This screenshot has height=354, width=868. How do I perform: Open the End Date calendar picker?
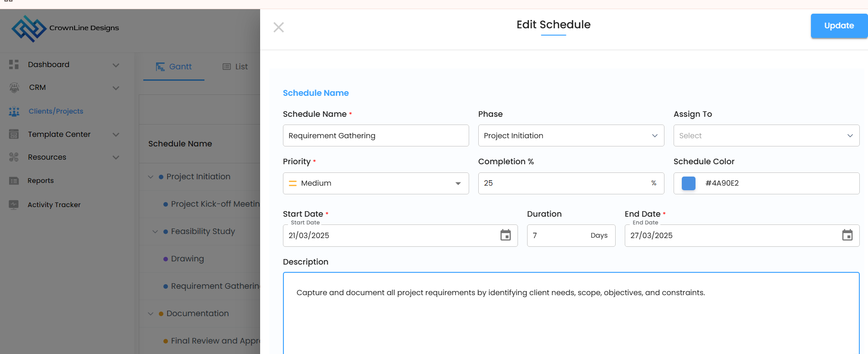[847, 235]
